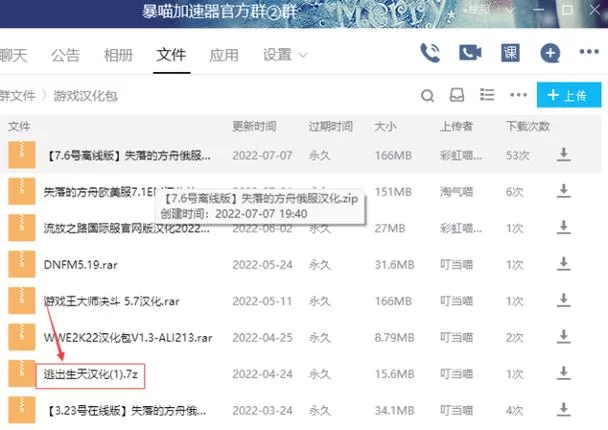This screenshot has height=430, width=608.
Task: Select file name DNFM5.19.rar
Action: click(81, 265)
